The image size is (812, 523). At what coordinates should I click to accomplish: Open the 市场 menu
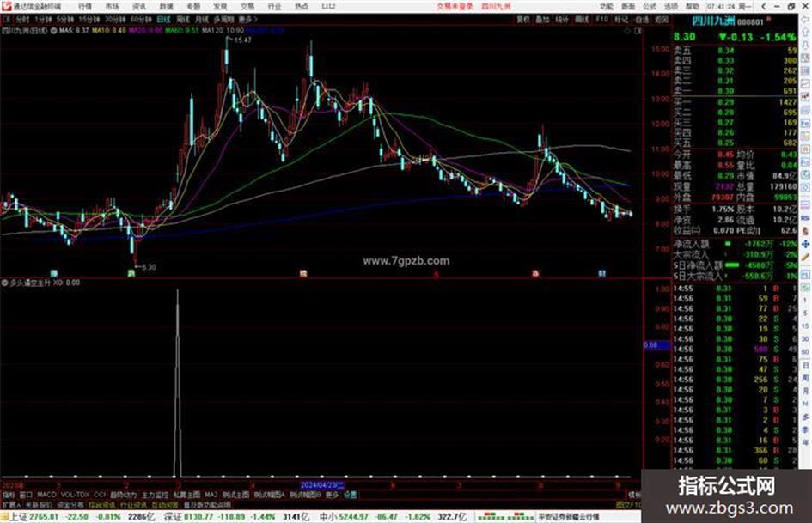(112, 6)
